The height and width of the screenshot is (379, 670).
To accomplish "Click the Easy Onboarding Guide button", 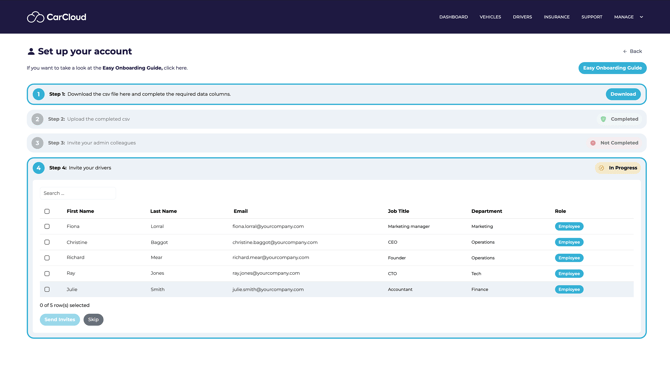I will click(612, 68).
